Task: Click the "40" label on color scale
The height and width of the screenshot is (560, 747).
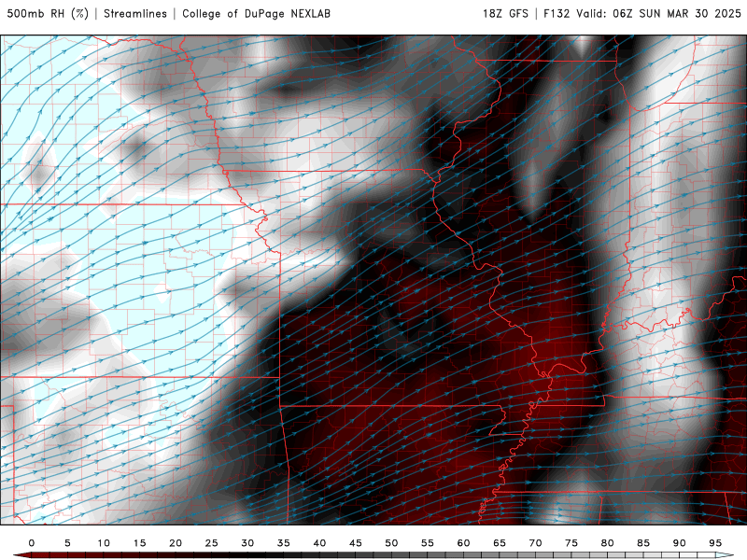Action: (319, 543)
